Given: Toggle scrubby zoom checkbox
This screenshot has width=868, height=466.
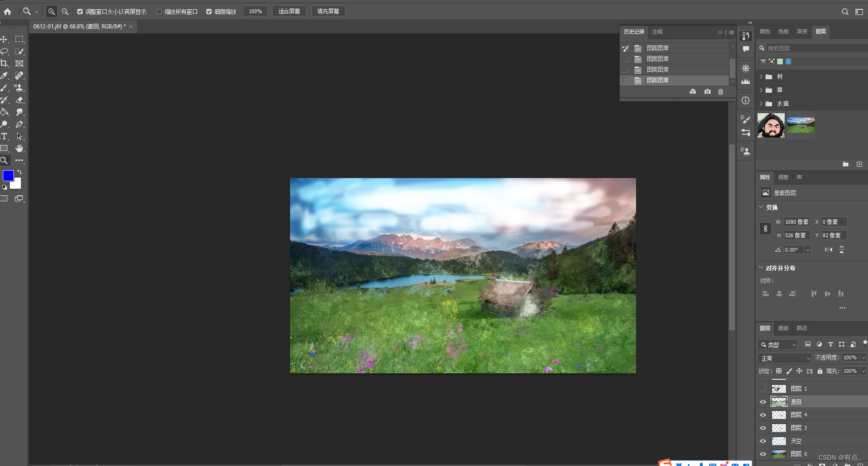Looking at the screenshot, I should [209, 12].
